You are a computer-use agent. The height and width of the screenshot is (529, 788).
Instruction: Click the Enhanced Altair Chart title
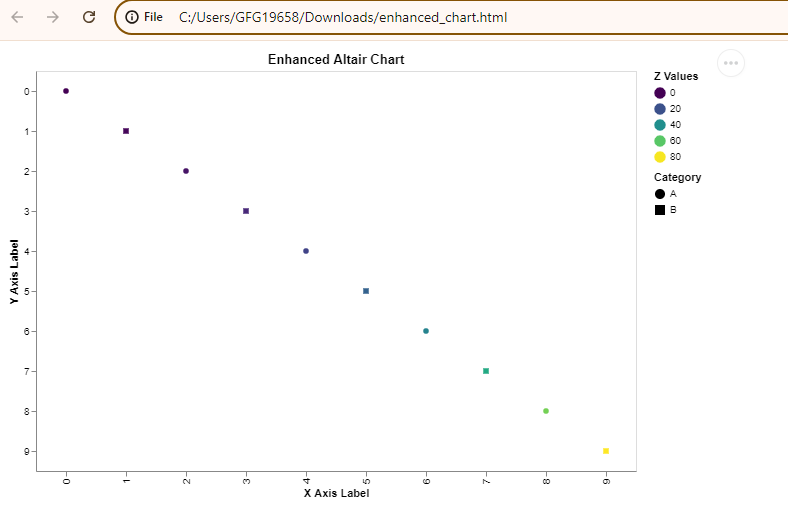pyautogui.click(x=336, y=60)
